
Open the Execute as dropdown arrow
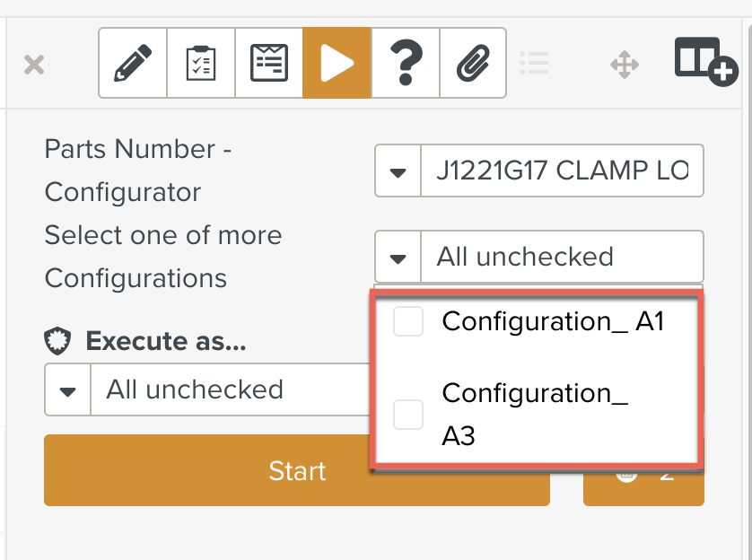pos(68,390)
